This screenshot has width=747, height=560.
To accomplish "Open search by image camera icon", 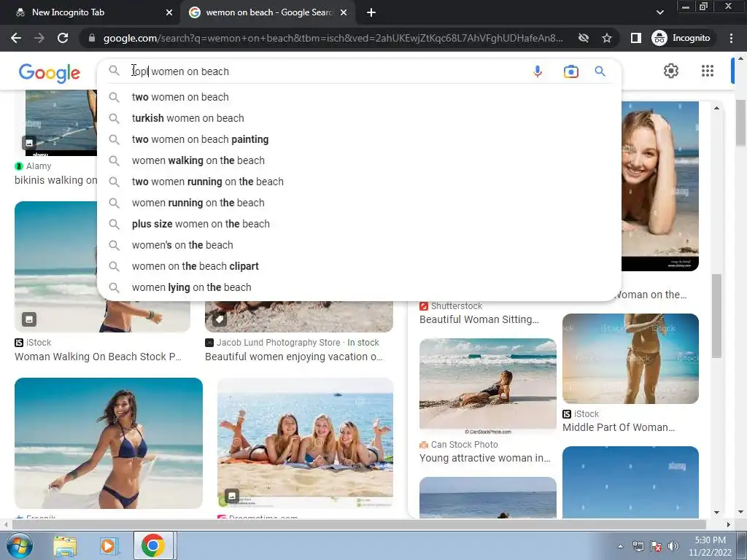I will click(570, 71).
